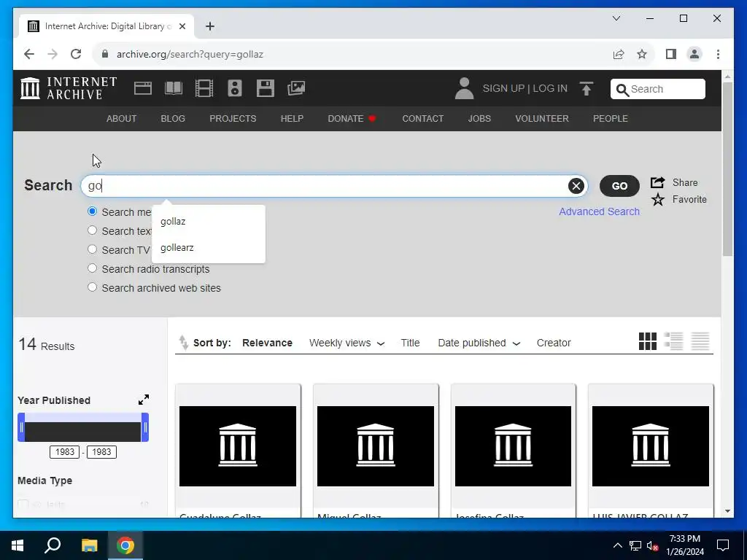Share this page from address bar
747x560 pixels.
point(619,54)
